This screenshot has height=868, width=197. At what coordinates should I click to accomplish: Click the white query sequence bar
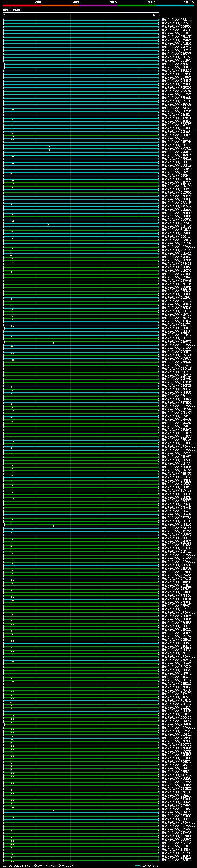[x=81, y=13]
